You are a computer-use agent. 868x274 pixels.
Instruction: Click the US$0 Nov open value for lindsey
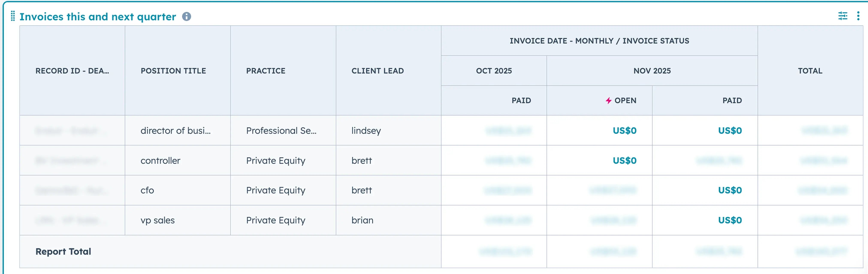click(x=624, y=131)
